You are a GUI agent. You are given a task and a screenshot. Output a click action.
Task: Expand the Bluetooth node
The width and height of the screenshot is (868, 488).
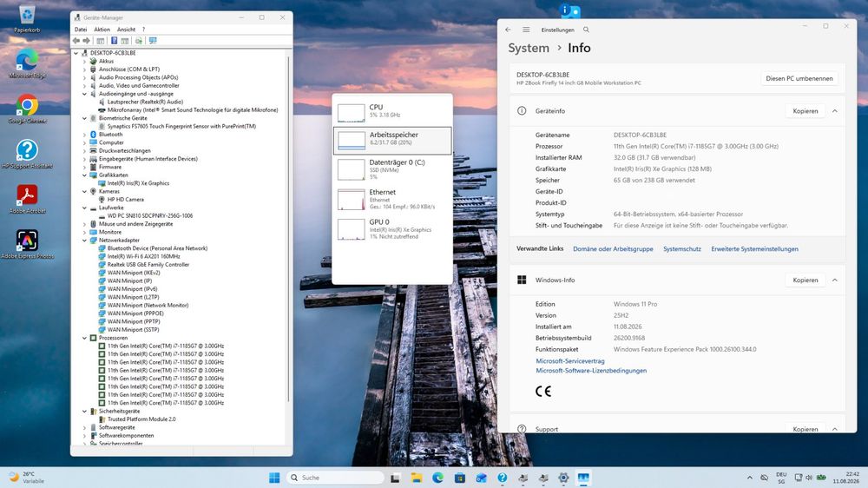pos(85,135)
